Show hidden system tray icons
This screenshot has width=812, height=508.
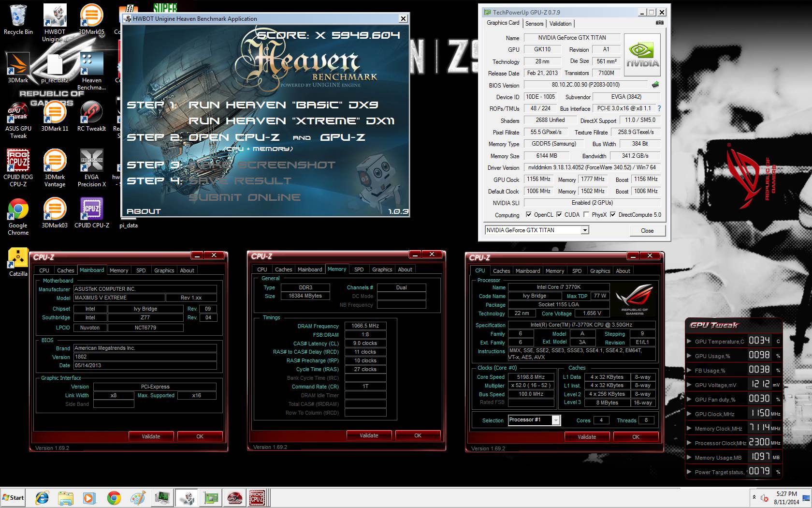tap(754, 497)
